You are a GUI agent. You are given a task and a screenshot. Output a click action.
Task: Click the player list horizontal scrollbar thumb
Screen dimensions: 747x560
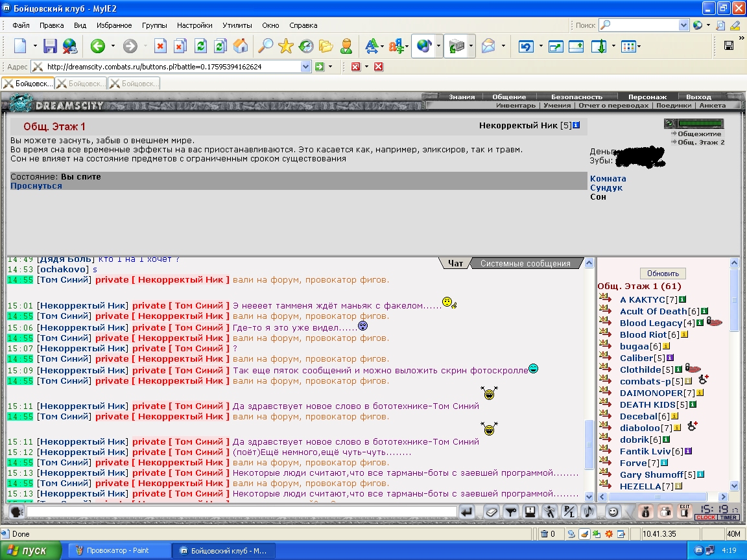[657, 496]
